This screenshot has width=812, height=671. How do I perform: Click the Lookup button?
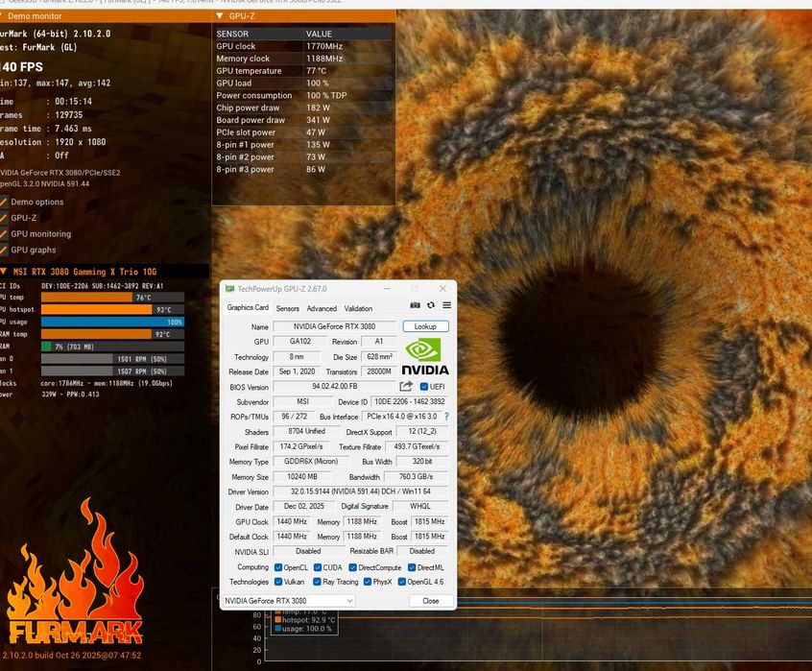pos(425,326)
